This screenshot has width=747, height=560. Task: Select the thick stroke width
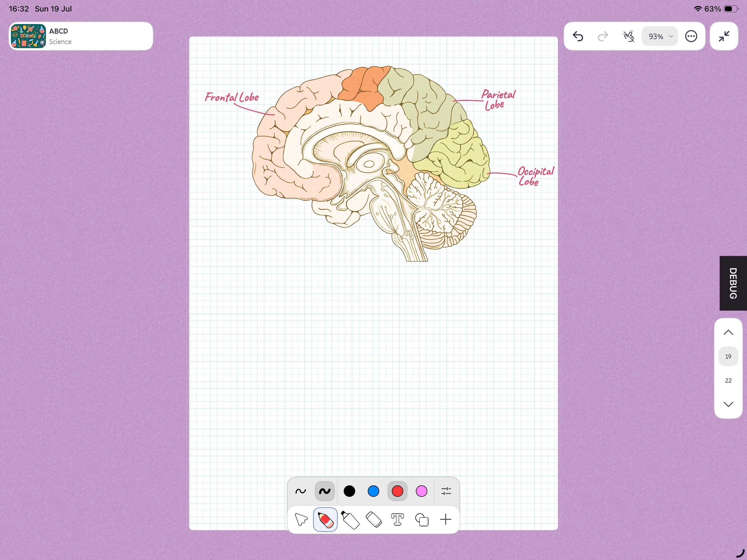325,491
